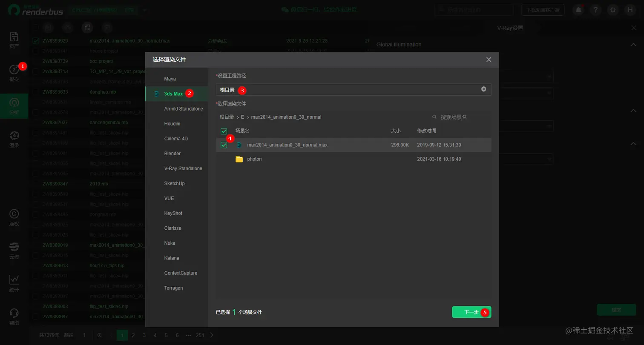Toggle checkbox for job 2W8393929 in background
Screen dimensions: 644x345
[36, 41]
